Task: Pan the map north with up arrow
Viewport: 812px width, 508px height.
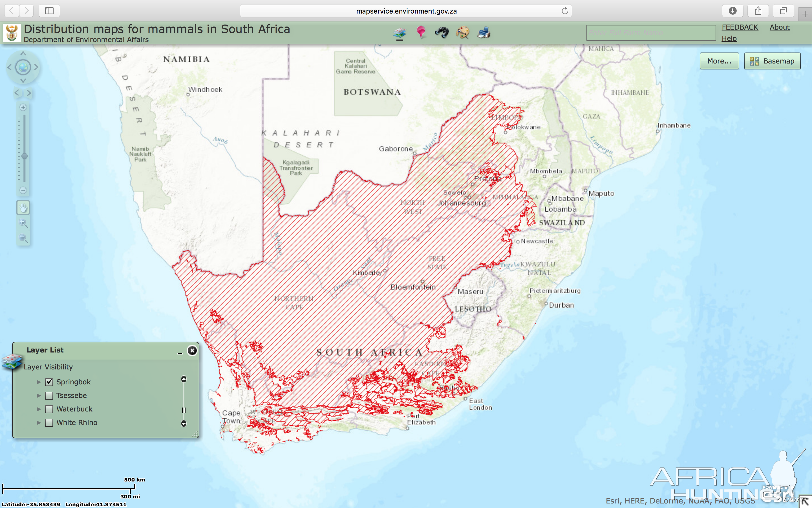Action: click(x=23, y=53)
